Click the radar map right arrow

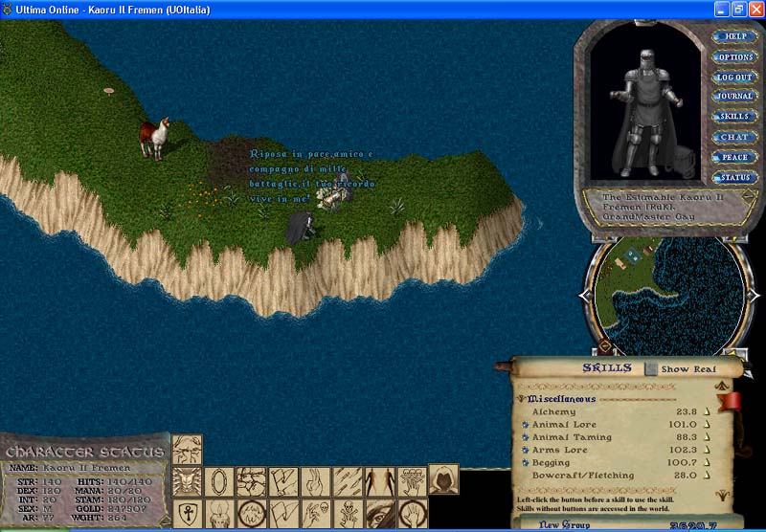point(754,296)
